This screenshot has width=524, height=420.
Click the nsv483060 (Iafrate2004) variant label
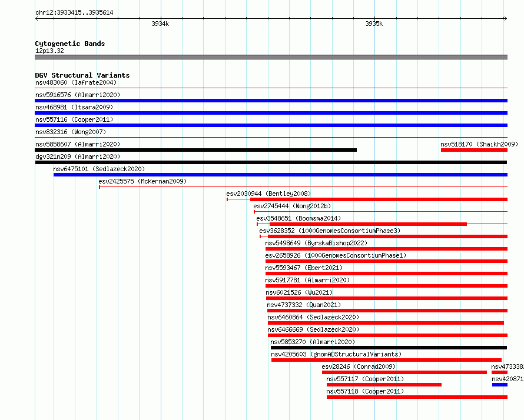click(x=76, y=82)
